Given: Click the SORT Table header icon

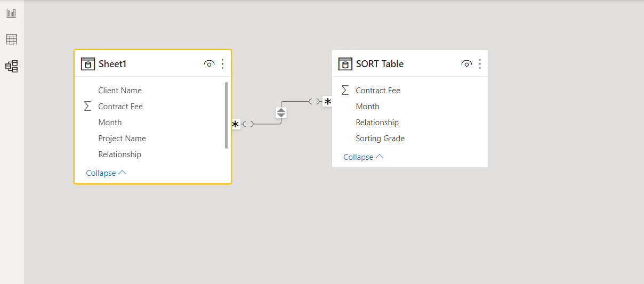Looking at the screenshot, I should point(345,64).
